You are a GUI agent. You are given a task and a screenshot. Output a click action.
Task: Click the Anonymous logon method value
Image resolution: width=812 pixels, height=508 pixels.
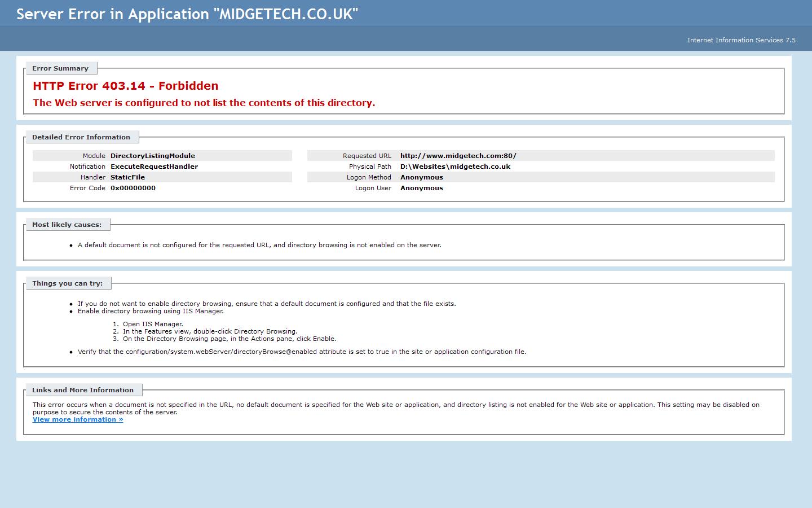coord(421,177)
